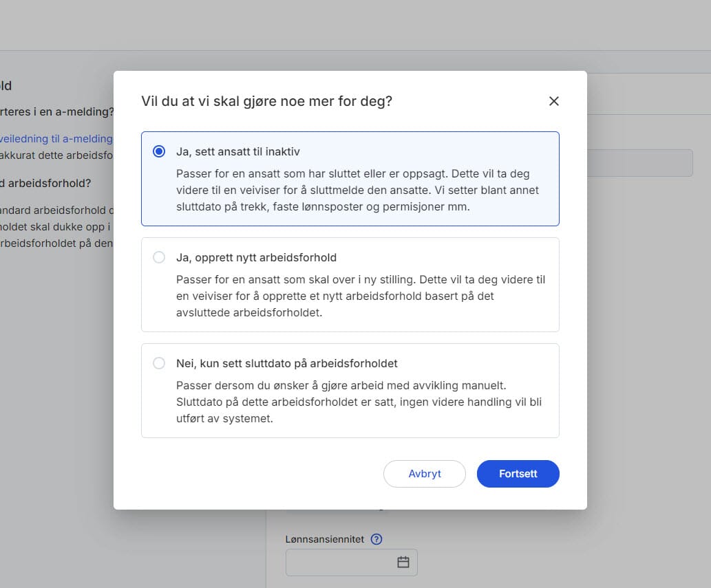The width and height of the screenshot is (711, 588).
Task: Close the dialog with the X icon
Action: (553, 101)
